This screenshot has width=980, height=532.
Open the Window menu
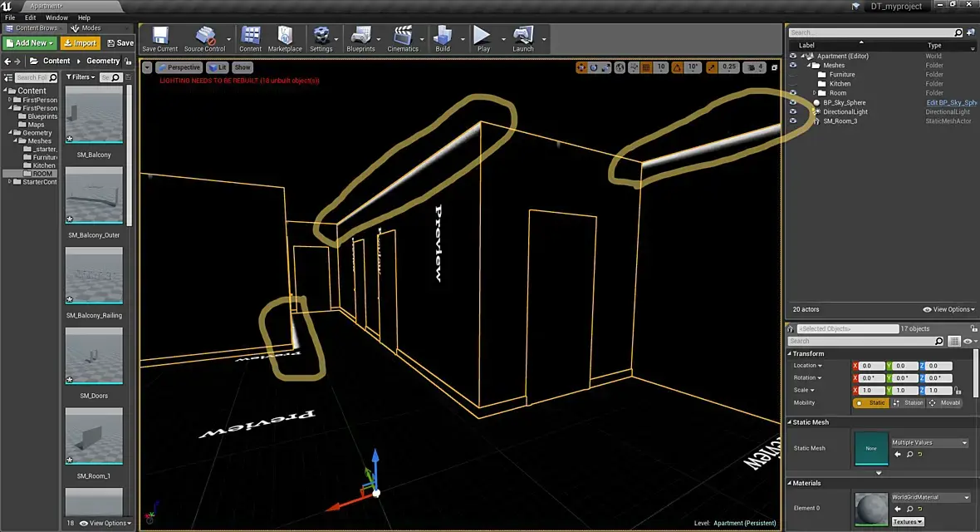[x=56, y=17]
